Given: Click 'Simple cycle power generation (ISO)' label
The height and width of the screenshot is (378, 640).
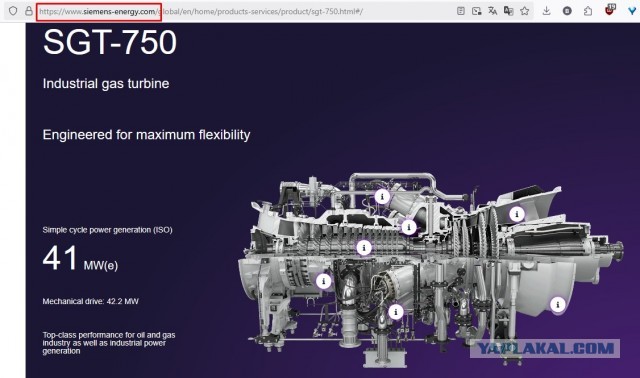Looking at the screenshot, I should (107, 230).
